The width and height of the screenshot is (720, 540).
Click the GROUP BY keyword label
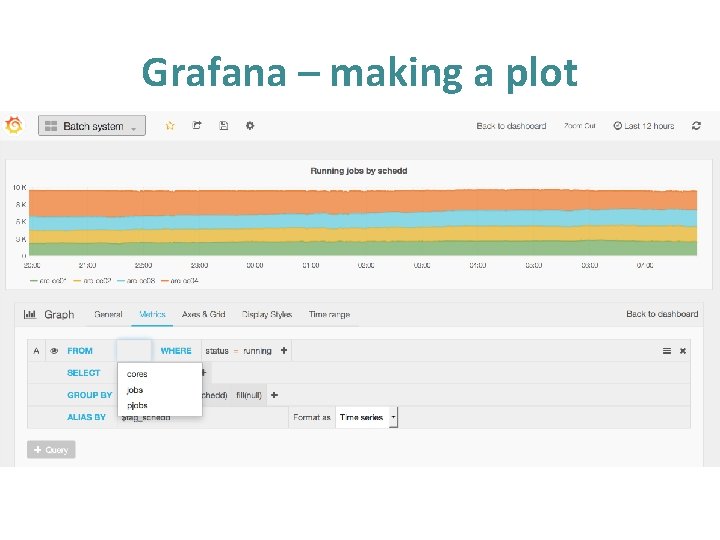[x=90, y=395]
